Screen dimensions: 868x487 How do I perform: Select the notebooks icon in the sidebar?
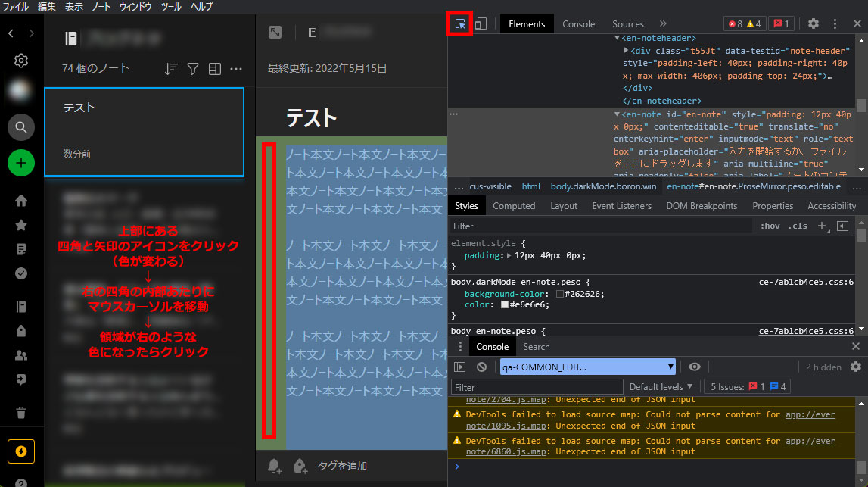[20, 306]
